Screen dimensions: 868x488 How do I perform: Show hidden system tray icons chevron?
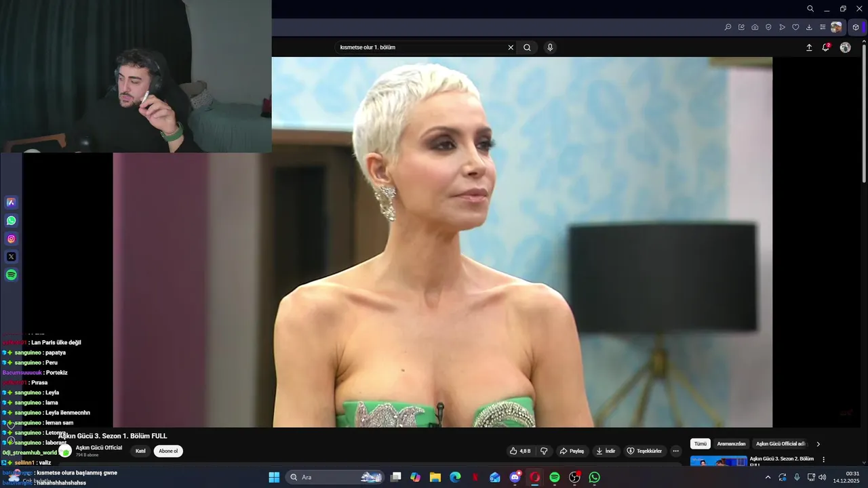coord(768,477)
